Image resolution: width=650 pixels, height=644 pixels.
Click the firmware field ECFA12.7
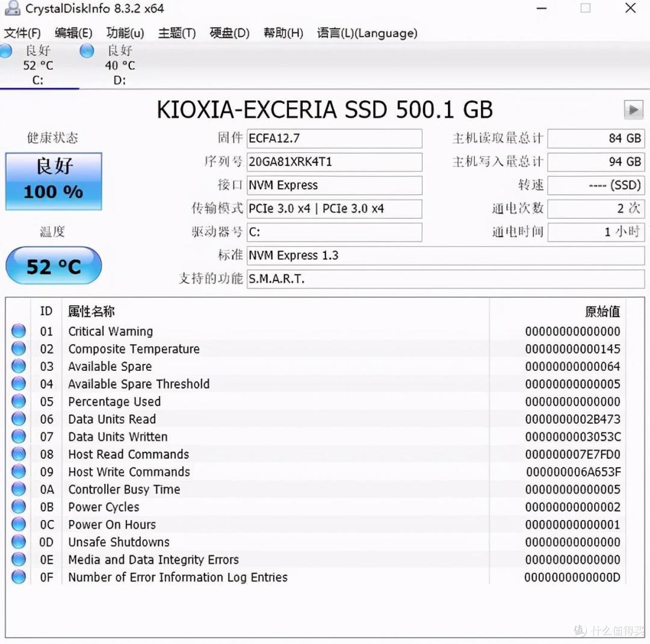pos(335,138)
